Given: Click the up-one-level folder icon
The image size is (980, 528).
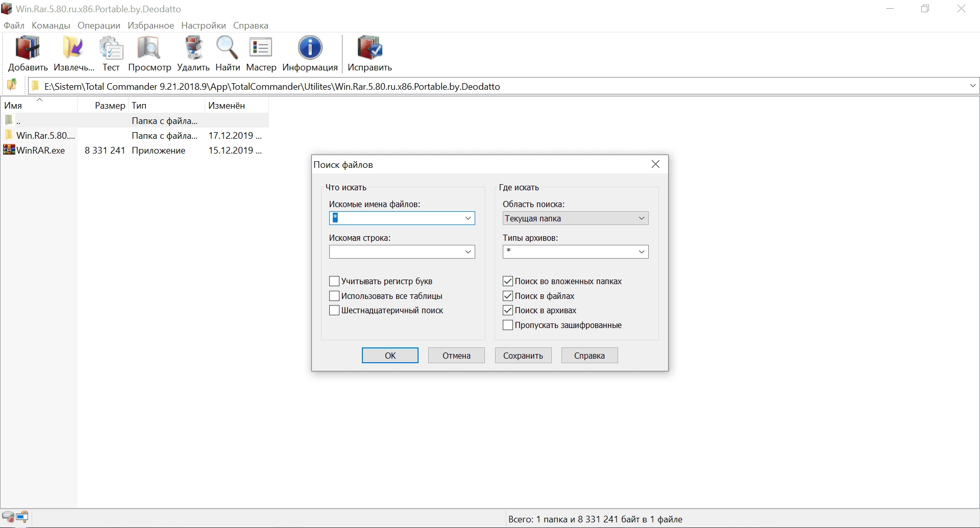Looking at the screenshot, I should click(x=12, y=85).
